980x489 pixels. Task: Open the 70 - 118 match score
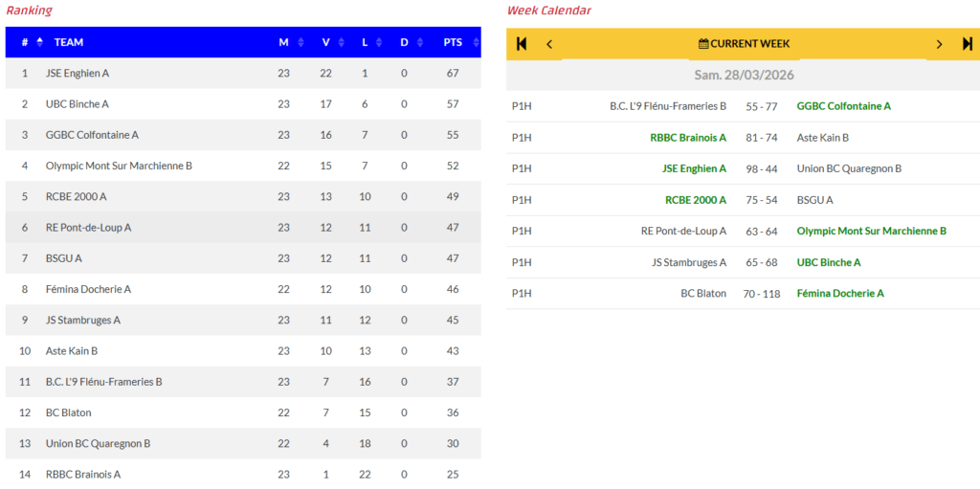click(761, 293)
